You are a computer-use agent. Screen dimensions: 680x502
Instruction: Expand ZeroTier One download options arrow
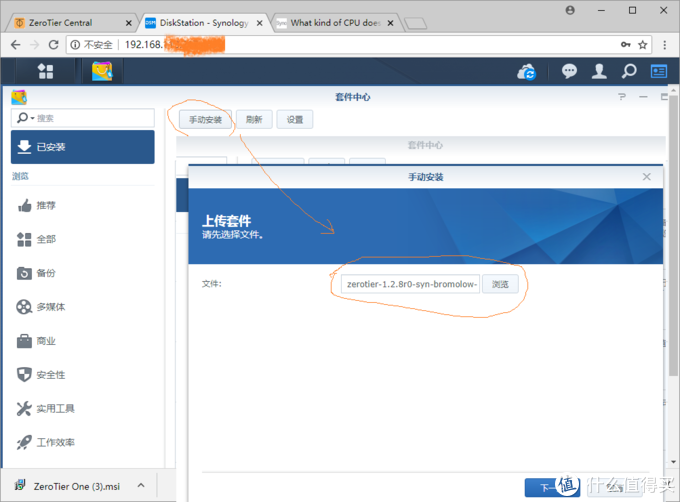140,486
